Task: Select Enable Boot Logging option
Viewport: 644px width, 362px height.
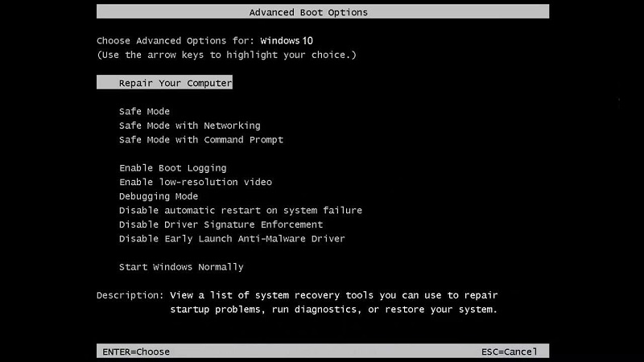Action: [x=172, y=168]
